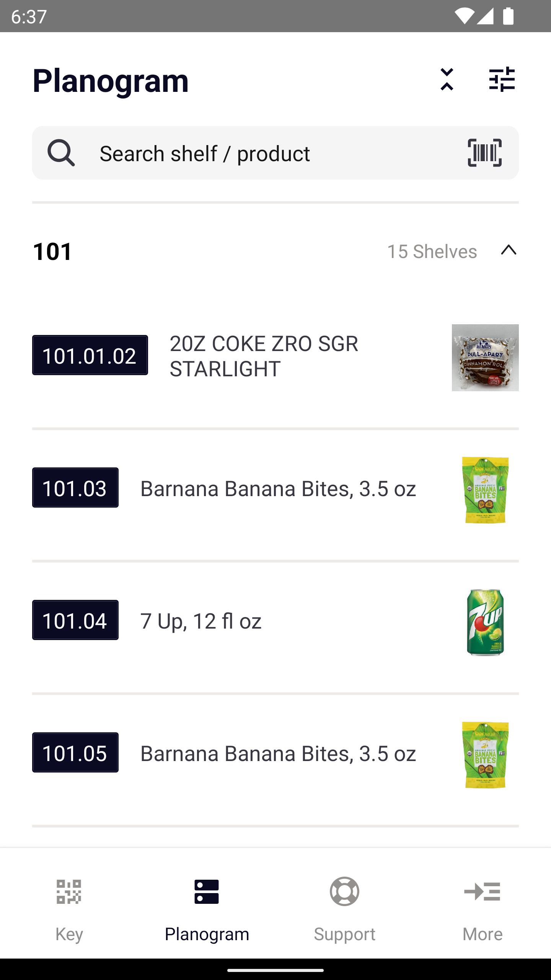Collapse section 101 with the chevron
The height and width of the screenshot is (980, 551).
click(x=509, y=250)
